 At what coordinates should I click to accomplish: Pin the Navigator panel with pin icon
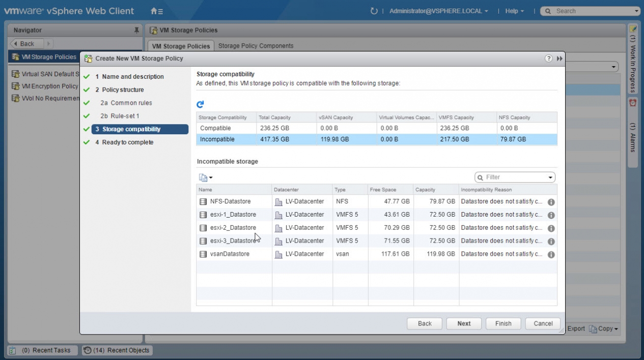[136, 31]
